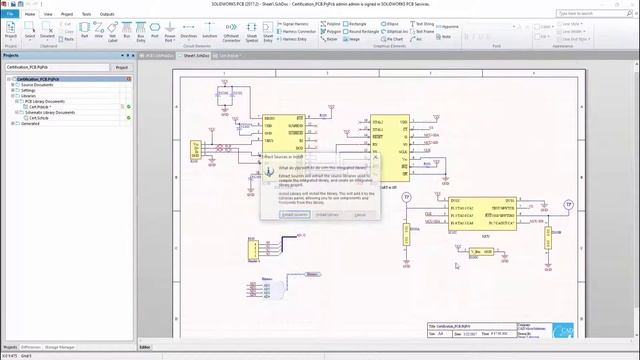Select the Polygon drawing tool
This screenshot has height=360, width=640.
(331, 31)
